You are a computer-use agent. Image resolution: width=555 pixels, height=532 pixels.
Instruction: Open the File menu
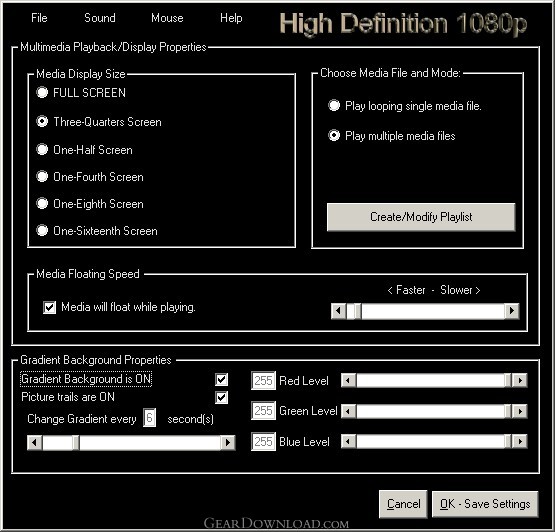tap(39, 18)
